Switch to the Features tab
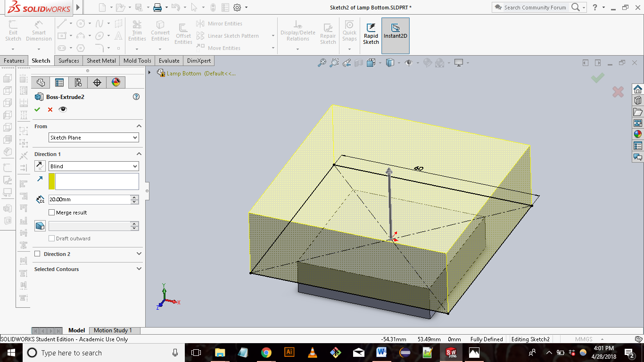Screen dimensions: 644x362 tap(14, 61)
